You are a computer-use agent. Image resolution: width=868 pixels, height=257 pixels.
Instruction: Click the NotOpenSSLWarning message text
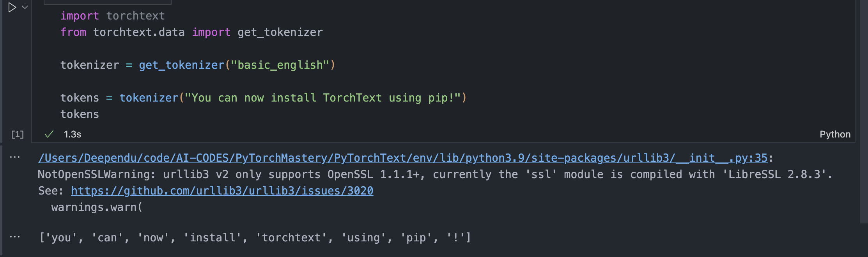point(435,175)
